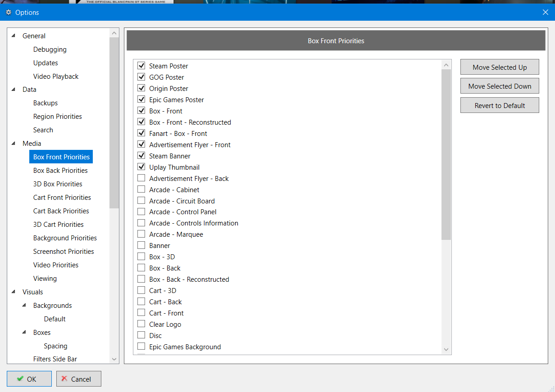Screen dimensions: 555x392
Task: Select Cart Back Priorities
Action: tap(61, 211)
